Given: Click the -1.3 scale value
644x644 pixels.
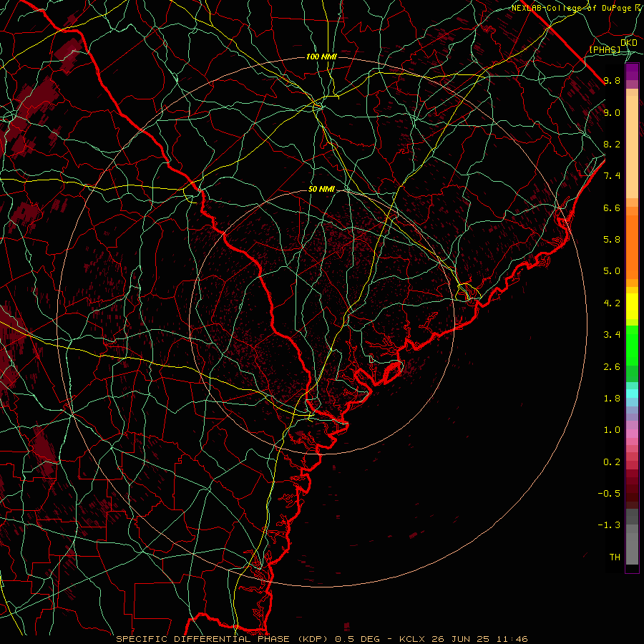Looking at the screenshot, I should 609,526.
